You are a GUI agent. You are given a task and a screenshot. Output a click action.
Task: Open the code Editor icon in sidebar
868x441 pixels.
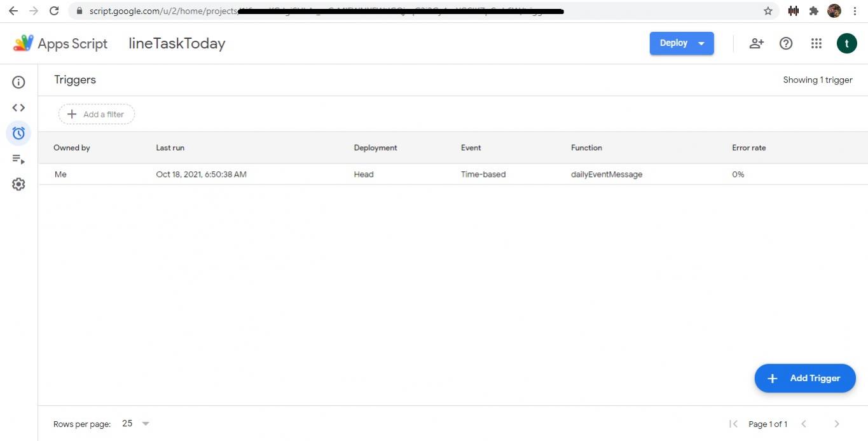18,108
